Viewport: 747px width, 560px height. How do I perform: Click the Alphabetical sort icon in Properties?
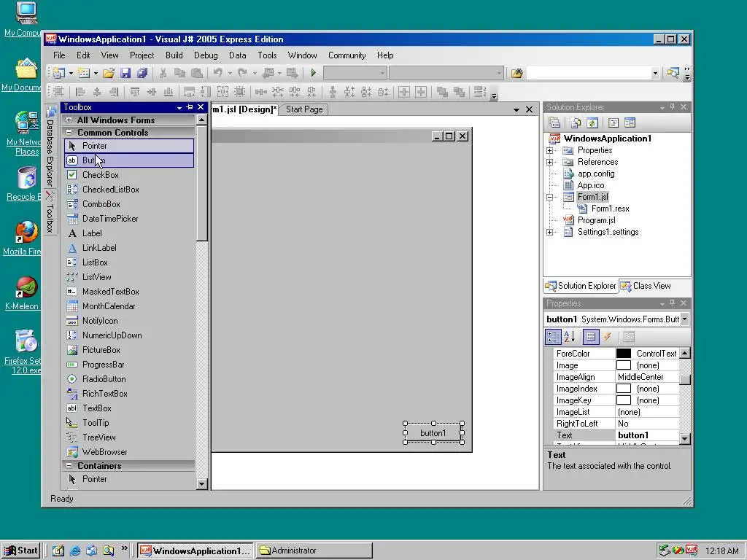(x=569, y=337)
